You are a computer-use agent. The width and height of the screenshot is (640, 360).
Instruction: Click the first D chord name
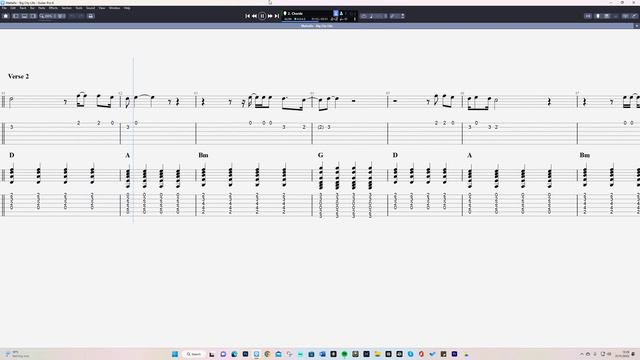[11, 155]
